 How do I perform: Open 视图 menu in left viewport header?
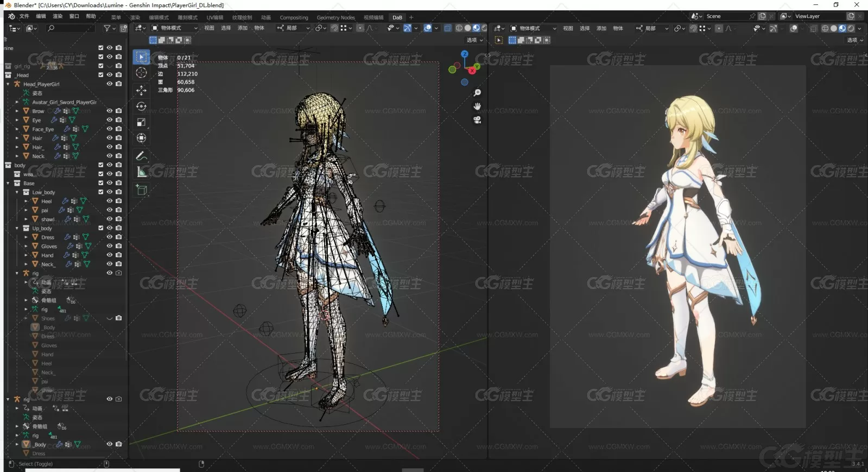pyautogui.click(x=209, y=28)
